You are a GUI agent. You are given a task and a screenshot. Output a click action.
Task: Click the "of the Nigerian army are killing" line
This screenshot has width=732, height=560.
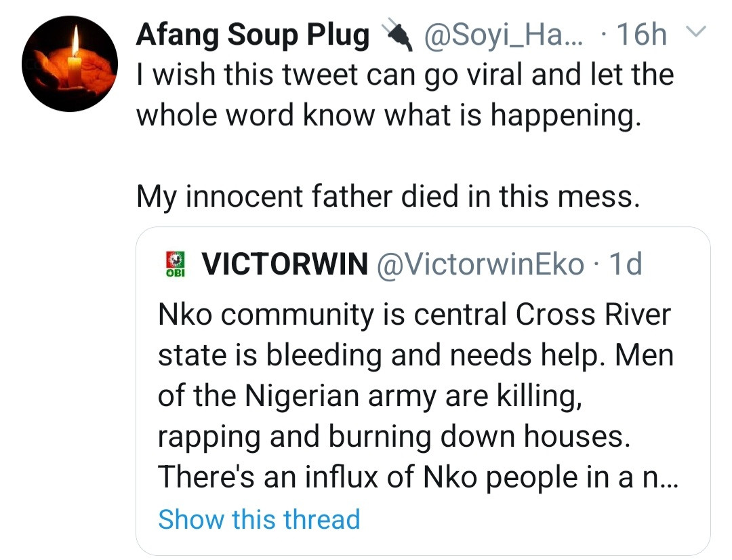tap(370, 396)
